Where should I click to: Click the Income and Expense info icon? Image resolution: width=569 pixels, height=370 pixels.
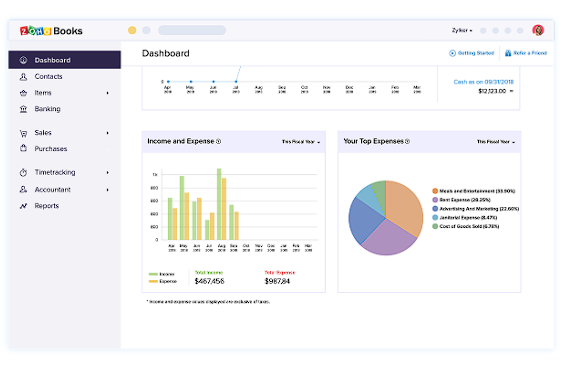pyautogui.click(x=218, y=141)
